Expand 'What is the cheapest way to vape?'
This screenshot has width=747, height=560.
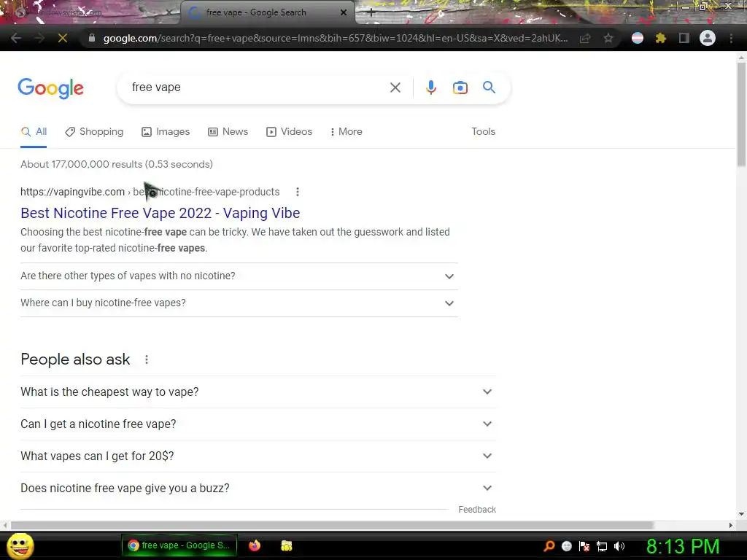point(258,392)
